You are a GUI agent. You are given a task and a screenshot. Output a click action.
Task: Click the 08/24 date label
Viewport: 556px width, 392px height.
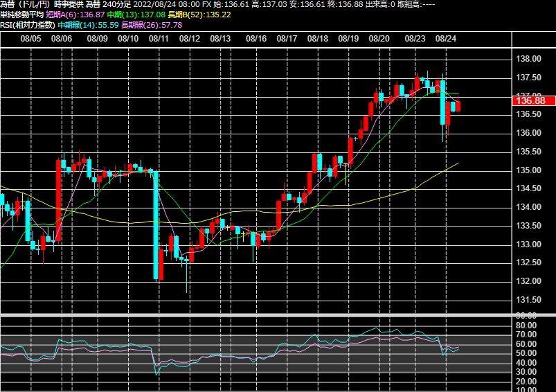click(446, 39)
